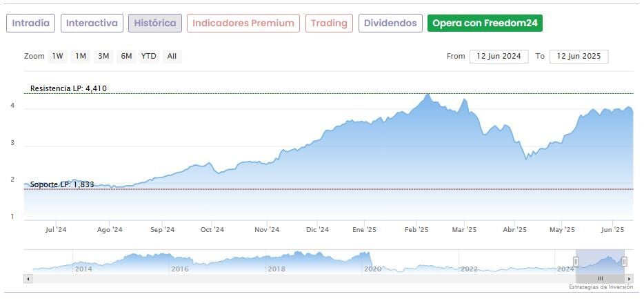Go to the Trading section
This screenshot has height=299, width=644.
click(x=329, y=23)
